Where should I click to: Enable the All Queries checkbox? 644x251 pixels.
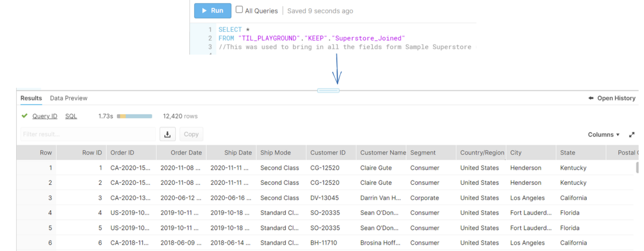239,10
